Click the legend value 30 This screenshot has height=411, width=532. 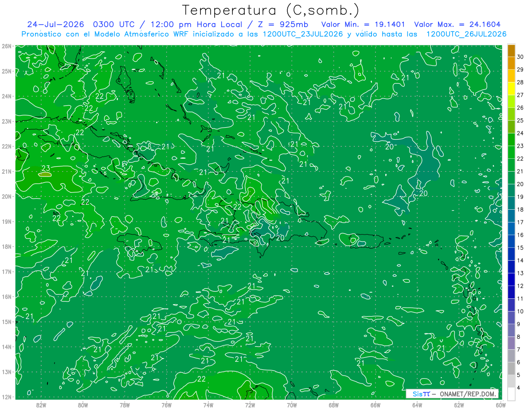(x=520, y=57)
